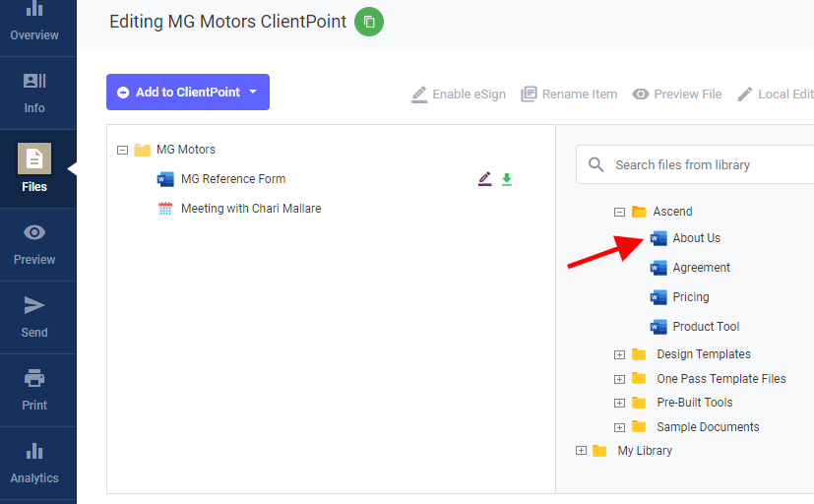Click the Add to ClientPoint button
Screen dimensions: 814x504
coord(188,92)
